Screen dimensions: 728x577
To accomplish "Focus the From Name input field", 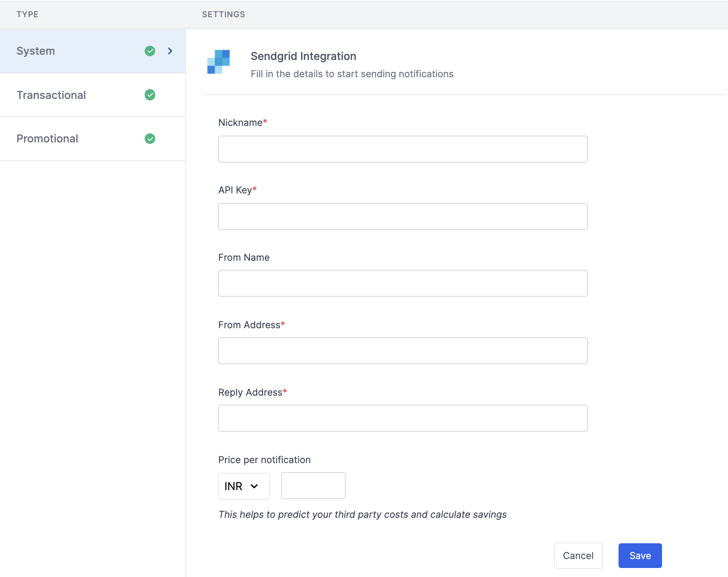I will click(x=403, y=283).
